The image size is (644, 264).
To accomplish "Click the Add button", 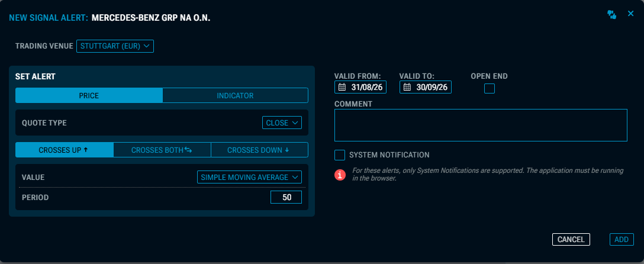I will pyautogui.click(x=622, y=239).
